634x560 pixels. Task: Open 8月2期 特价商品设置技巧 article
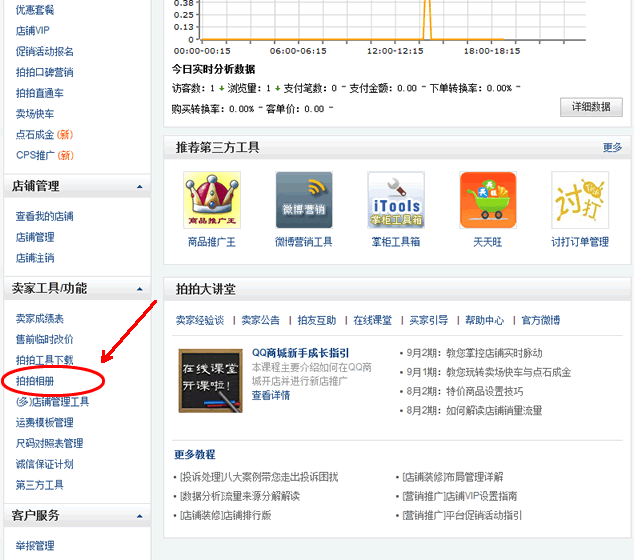[x=465, y=391]
